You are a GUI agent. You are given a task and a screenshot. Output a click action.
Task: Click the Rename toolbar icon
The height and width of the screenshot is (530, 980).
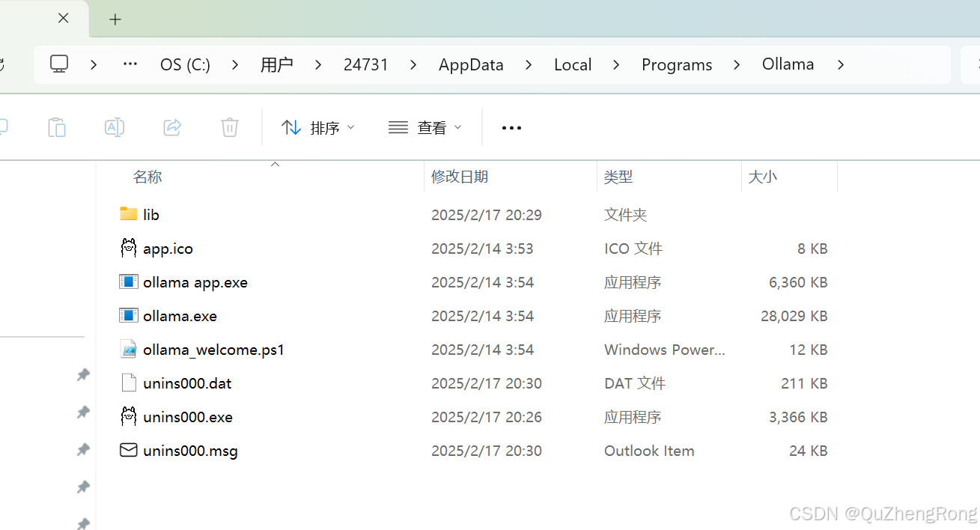click(115, 127)
